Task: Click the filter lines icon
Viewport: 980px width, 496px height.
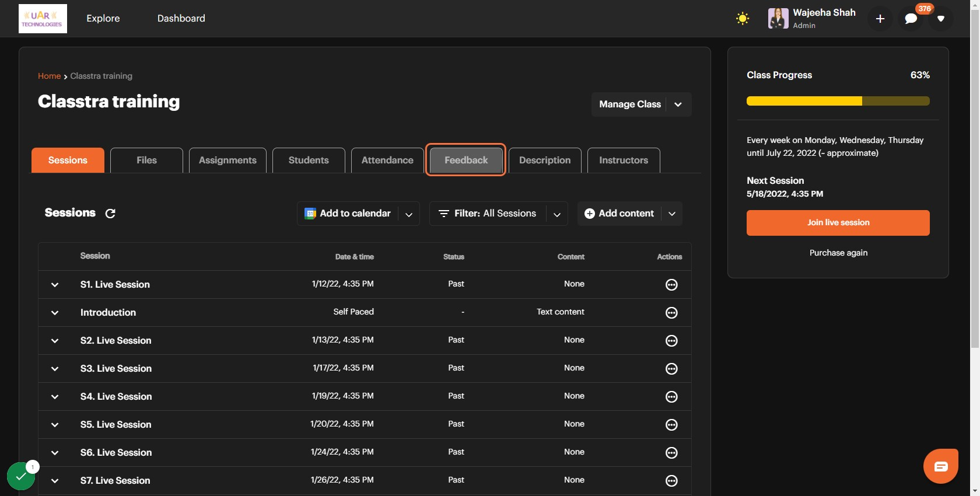Action: click(443, 214)
